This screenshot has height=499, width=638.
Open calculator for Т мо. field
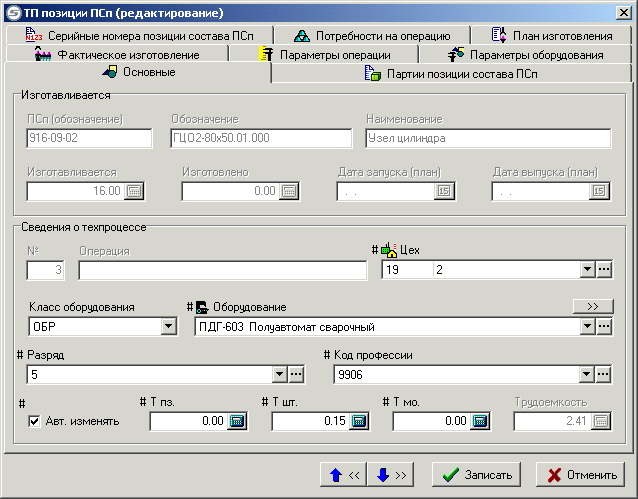[x=479, y=422]
